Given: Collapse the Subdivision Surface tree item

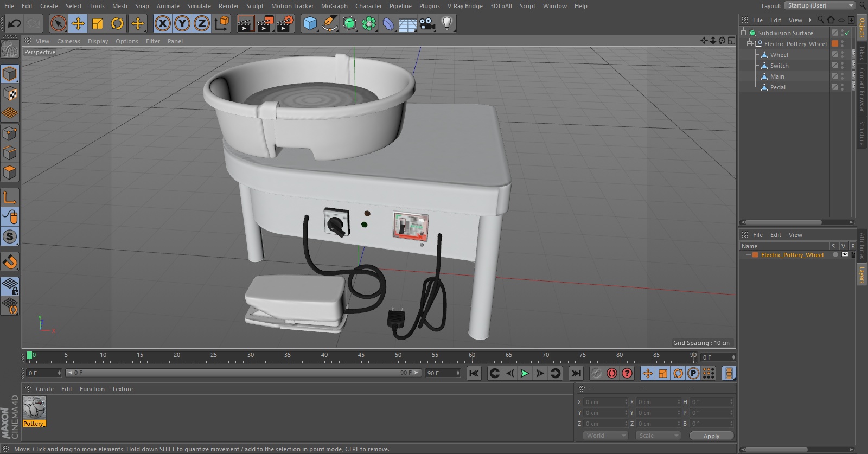Looking at the screenshot, I should click(x=744, y=33).
